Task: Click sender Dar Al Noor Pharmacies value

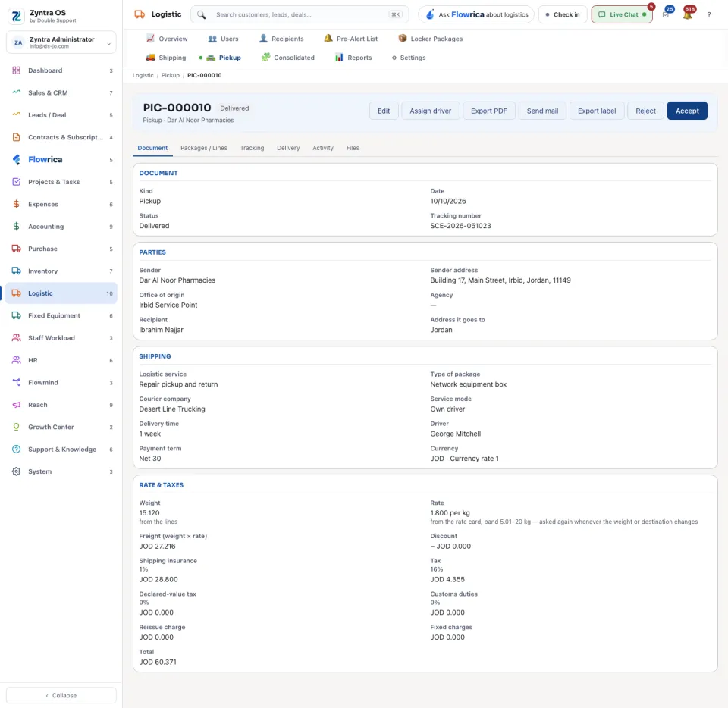Action: click(x=177, y=280)
